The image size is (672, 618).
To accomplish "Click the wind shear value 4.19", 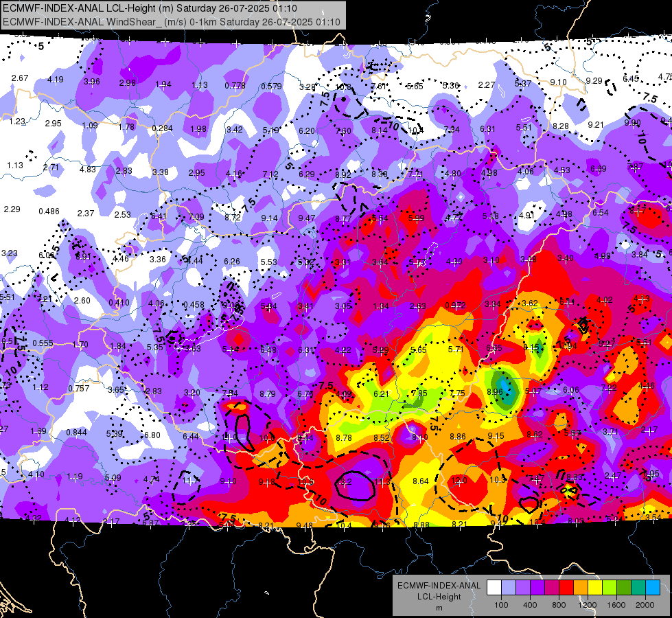I will (56, 80).
